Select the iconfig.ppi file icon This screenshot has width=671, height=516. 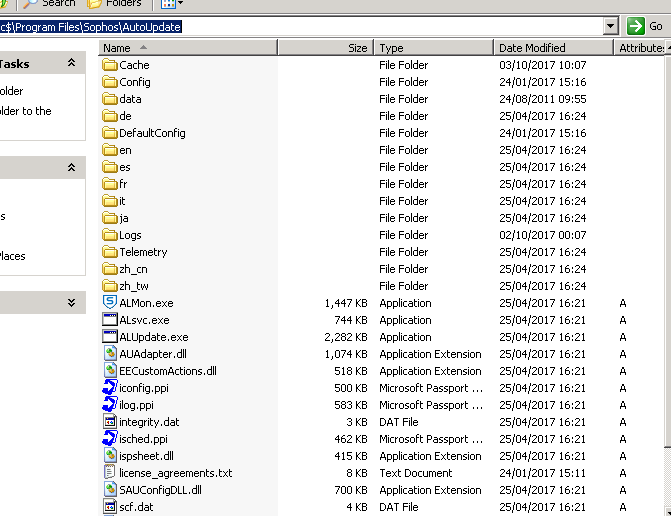[110, 388]
